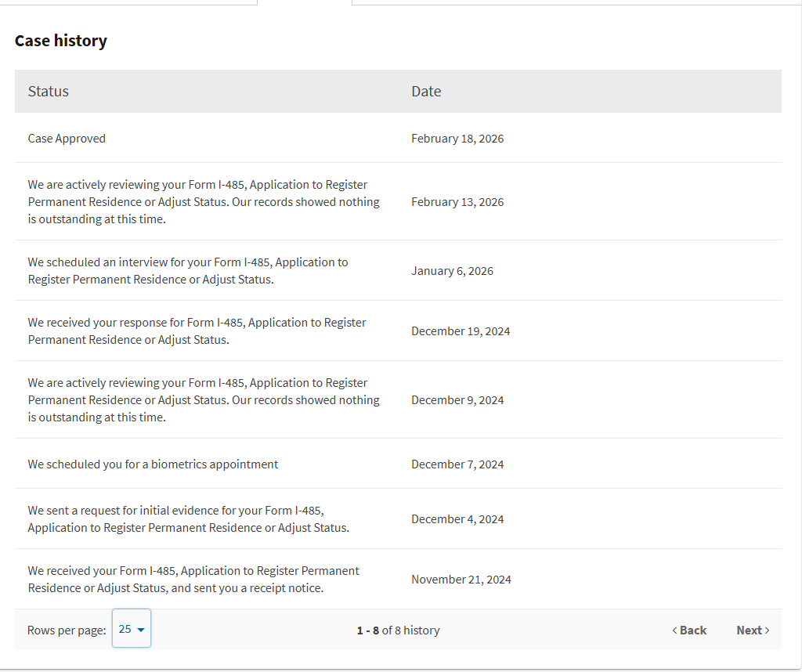Screen dimensions: 802x672
Task: Open the Rows per page dropdown
Action: pos(132,629)
